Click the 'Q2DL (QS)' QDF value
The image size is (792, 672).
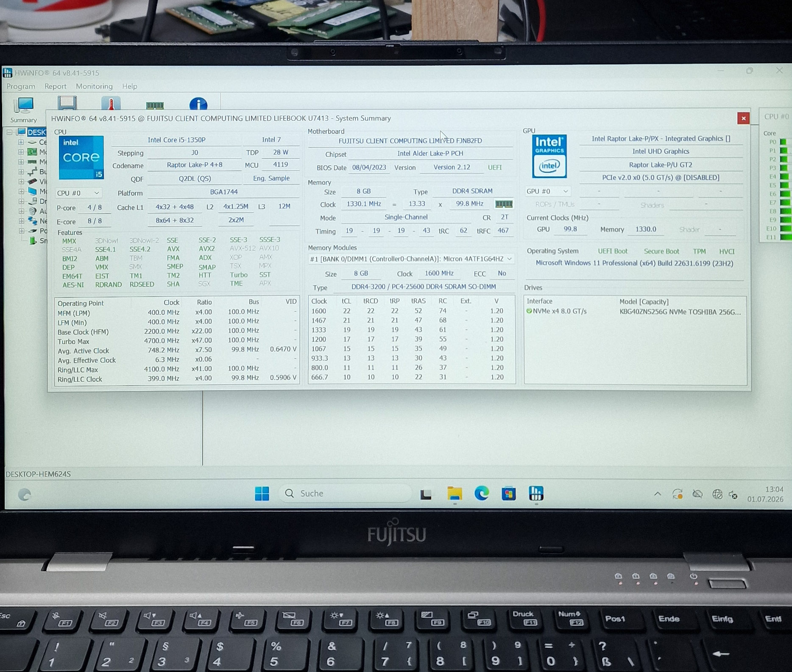point(195,178)
